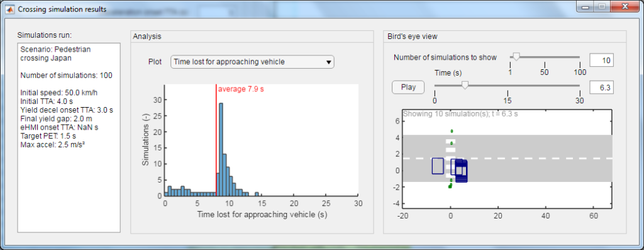The width and height of the screenshot is (644, 250).
Task: Click the Play button
Action: [x=408, y=87]
